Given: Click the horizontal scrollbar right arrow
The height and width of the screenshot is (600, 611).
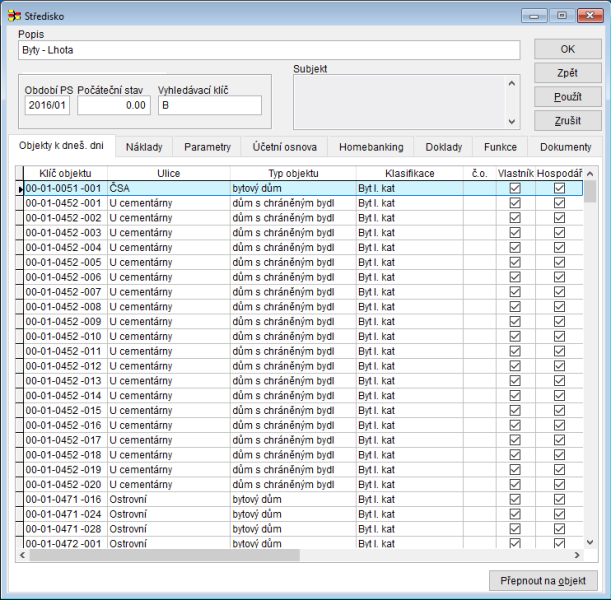Looking at the screenshot, I should click(576, 554).
